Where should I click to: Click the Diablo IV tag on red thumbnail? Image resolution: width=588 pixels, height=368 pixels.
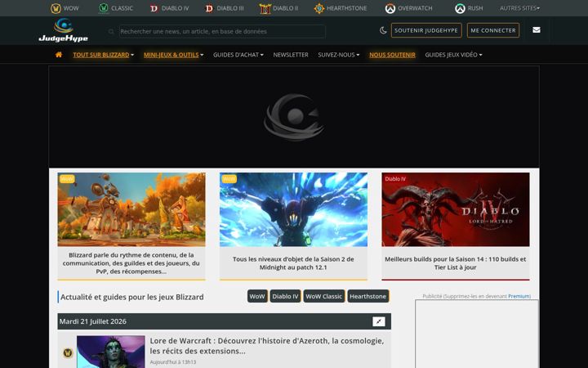click(395, 179)
